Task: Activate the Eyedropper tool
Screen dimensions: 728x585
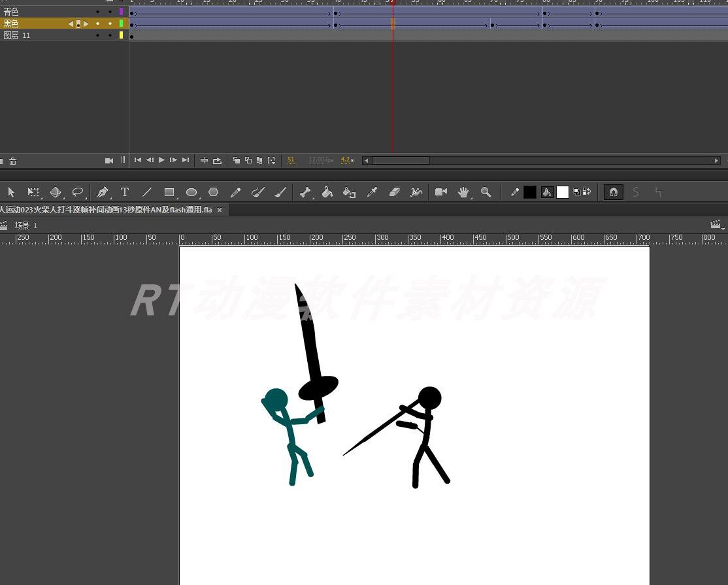Action: click(372, 192)
